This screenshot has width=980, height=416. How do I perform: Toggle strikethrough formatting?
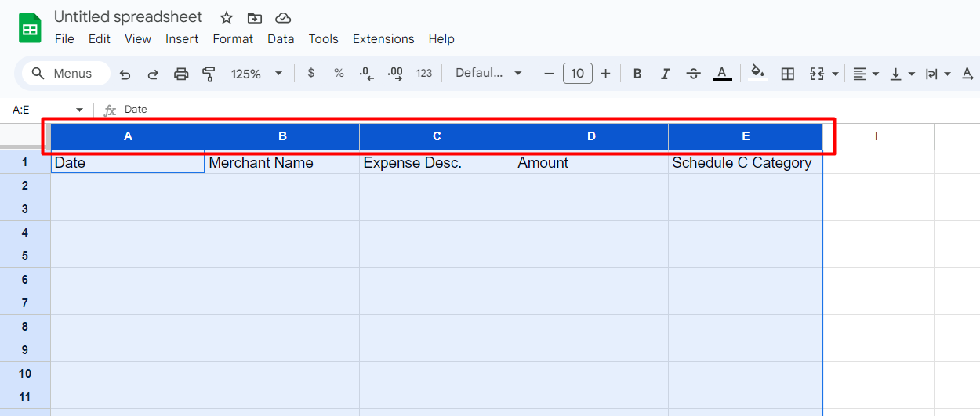pyautogui.click(x=693, y=74)
